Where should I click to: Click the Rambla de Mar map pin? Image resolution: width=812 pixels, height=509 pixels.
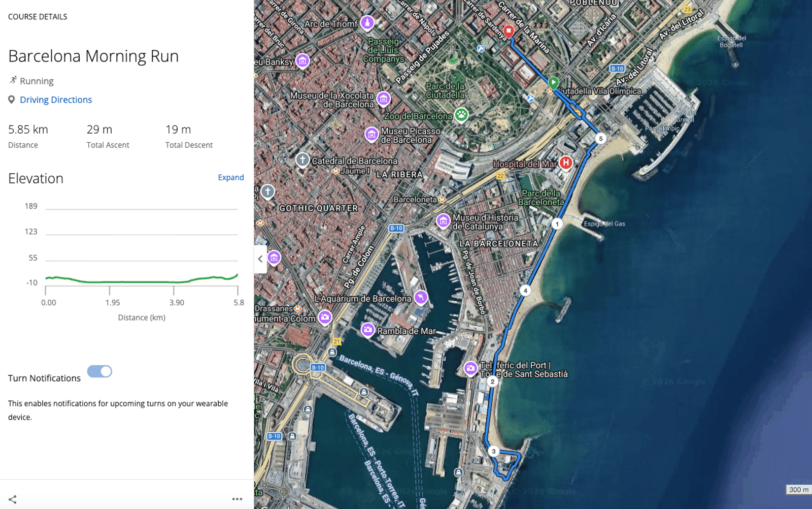click(368, 330)
